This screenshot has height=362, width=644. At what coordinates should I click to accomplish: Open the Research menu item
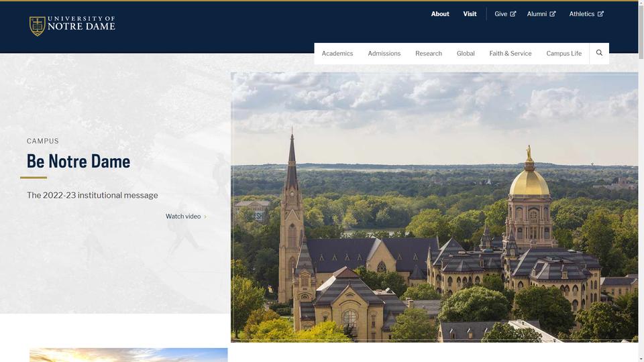(x=429, y=54)
